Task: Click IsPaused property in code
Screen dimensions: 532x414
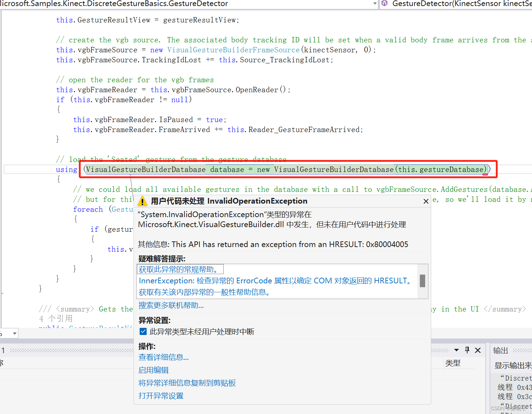Action: (x=176, y=120)
